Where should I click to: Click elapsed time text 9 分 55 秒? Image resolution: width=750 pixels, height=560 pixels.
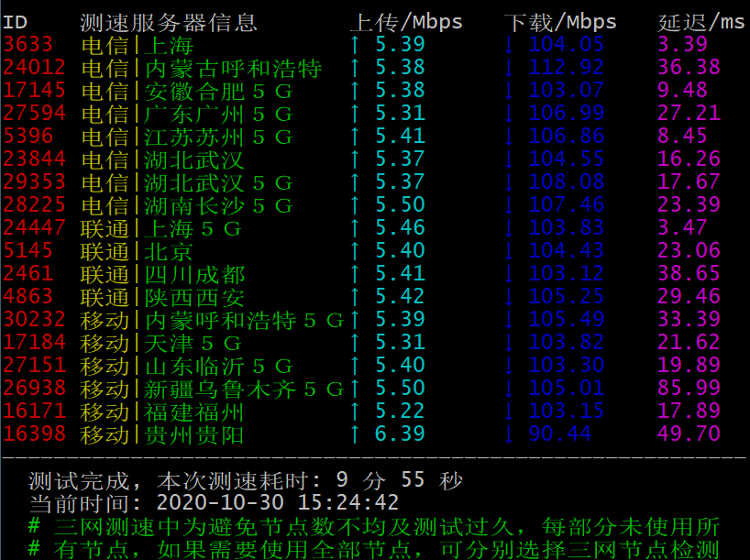[400, 480]
